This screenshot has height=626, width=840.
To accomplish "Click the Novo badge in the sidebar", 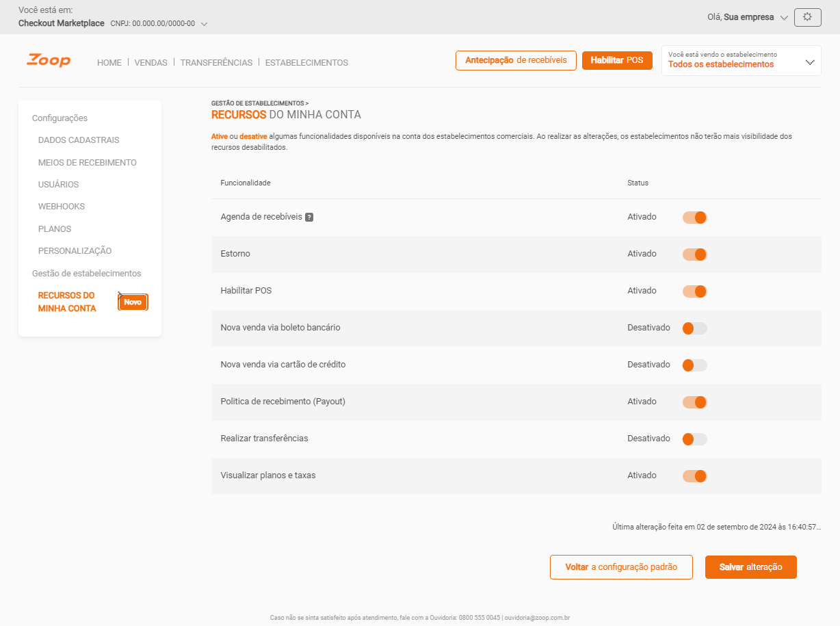I will [x=133, y=302].
